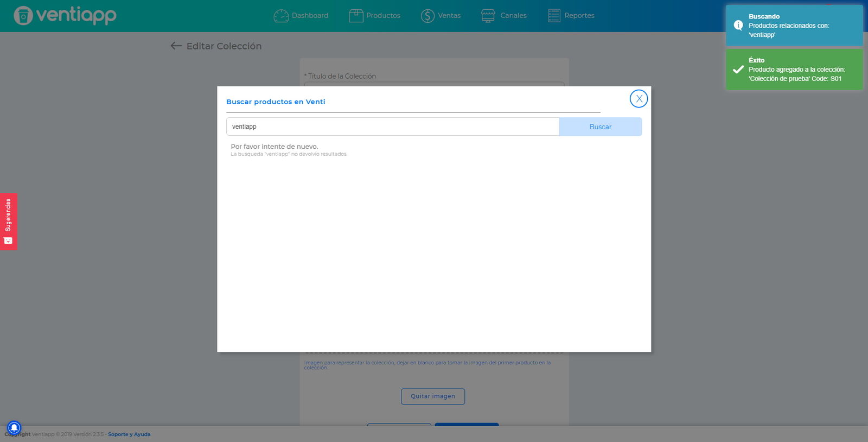Viewport: 868px width, 442px height.
Task: Click the Productos box icon
Action: [356, 16]
